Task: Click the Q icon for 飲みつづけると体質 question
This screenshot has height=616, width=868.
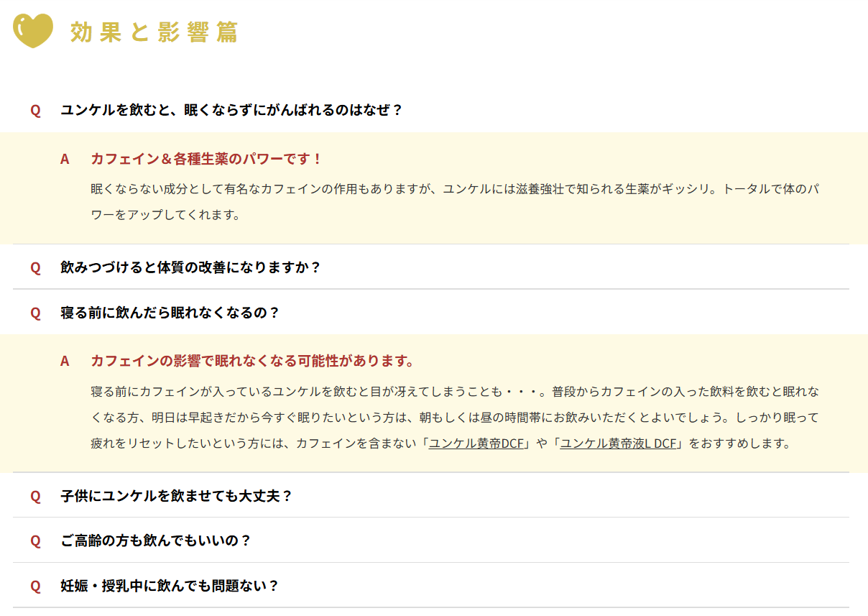Action: [35, 267]
